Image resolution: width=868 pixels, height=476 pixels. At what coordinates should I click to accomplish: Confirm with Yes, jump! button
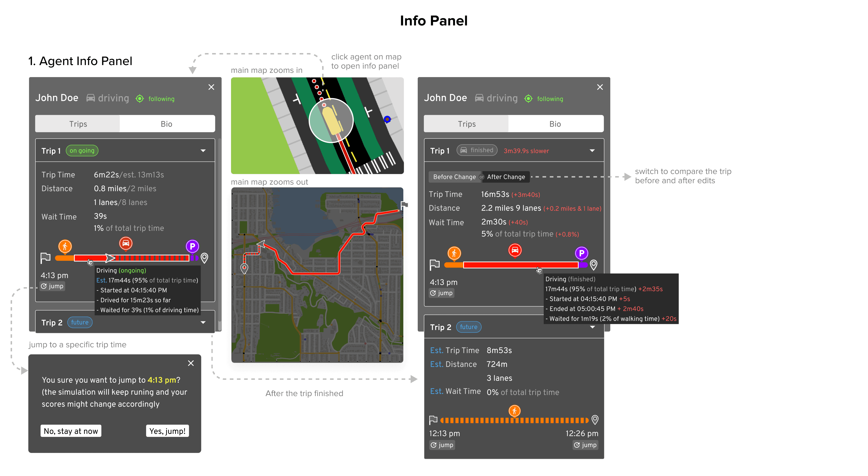167,431
